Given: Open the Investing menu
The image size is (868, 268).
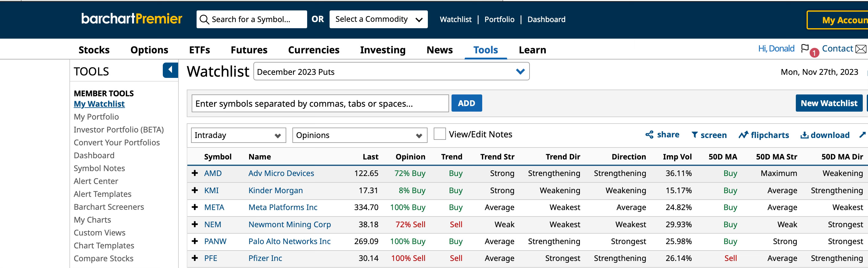Looking at the screenshot, I should [383, 50].
